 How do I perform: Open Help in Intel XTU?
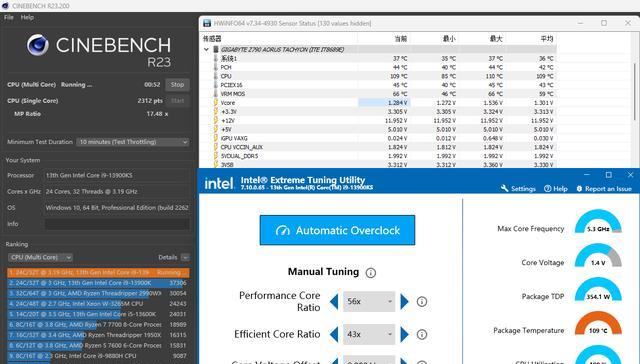click(x=556, y=189)
